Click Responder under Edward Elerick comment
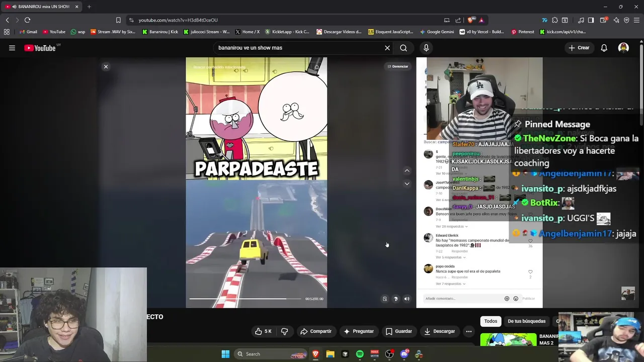The width and height of the screenshot is (644, 362). [x=459, y=251]
